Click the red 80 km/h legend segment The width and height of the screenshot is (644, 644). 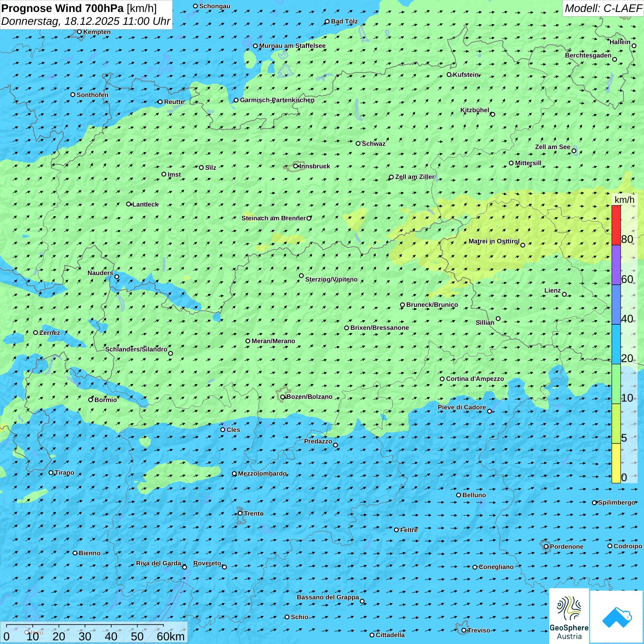tap(616, 225)
